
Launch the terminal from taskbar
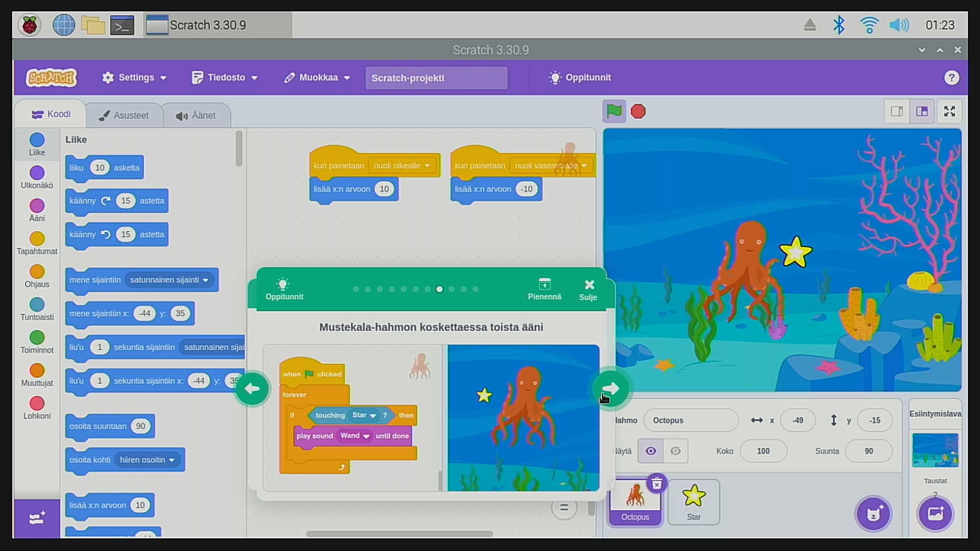(x=122, y=25)
